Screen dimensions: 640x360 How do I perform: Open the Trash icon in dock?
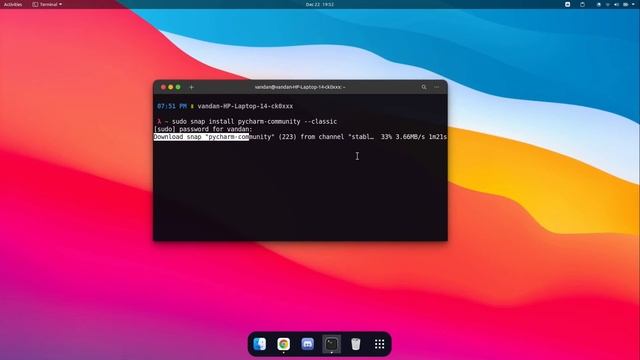(x=356, y=344)
